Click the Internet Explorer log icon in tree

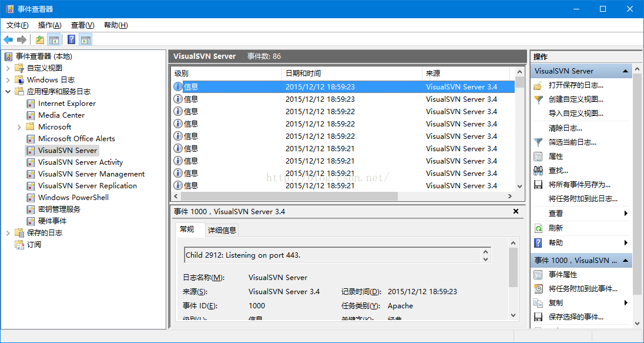click(x=31, y=104)
